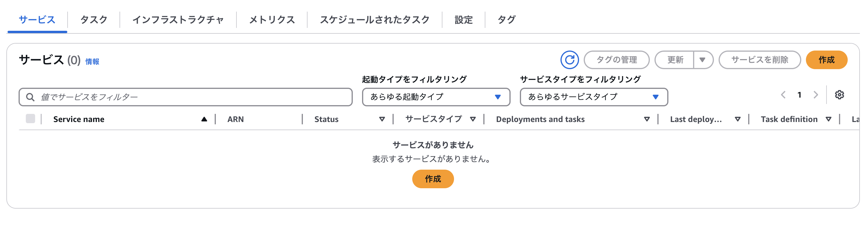868x226 pixels.
Task: Go to previous page arrow
Action: point(783,95)
